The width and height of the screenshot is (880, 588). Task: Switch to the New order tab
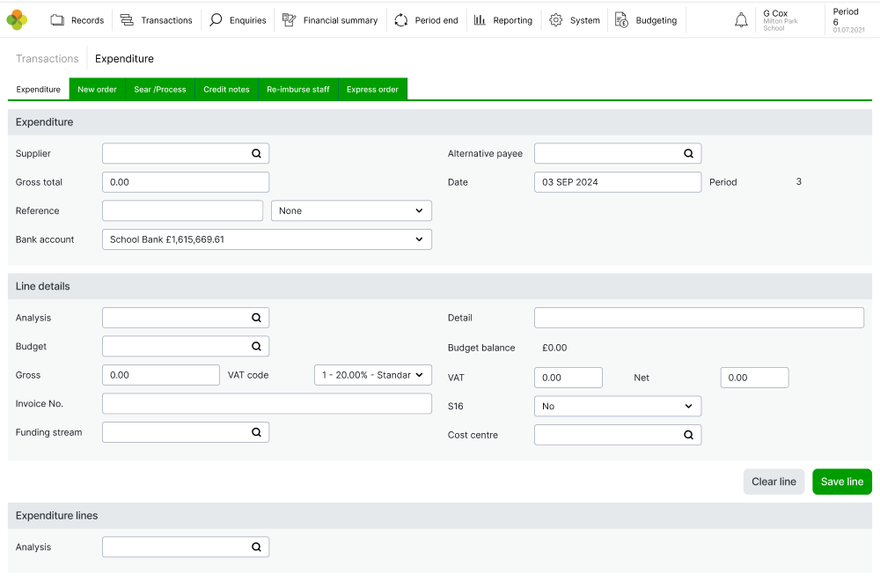click(97, 90)
